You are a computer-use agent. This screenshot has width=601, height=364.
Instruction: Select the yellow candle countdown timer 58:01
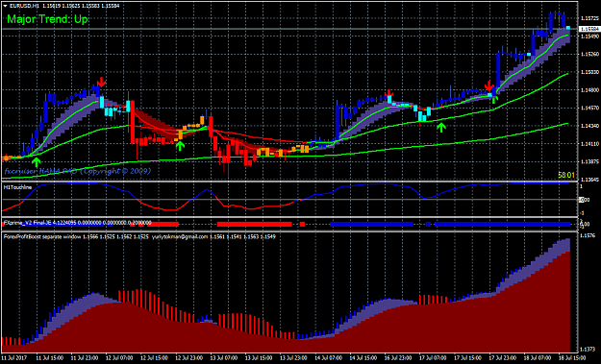point(566,176)
